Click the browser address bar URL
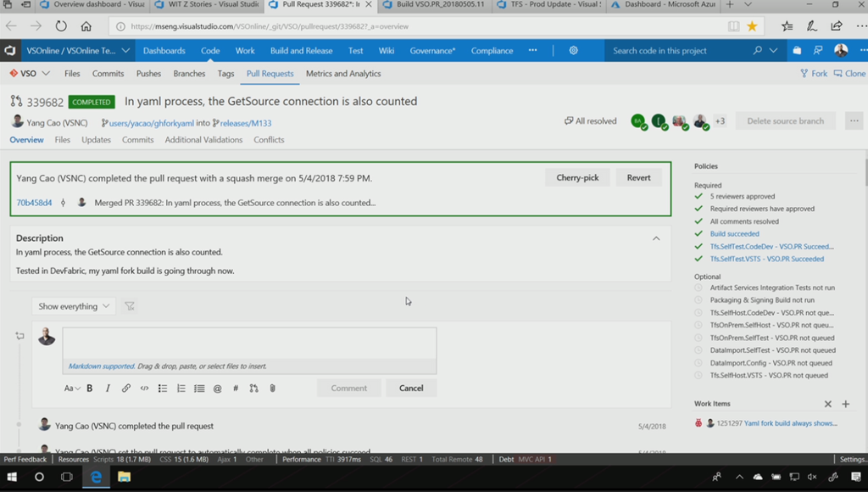 (x=270, y=26)
